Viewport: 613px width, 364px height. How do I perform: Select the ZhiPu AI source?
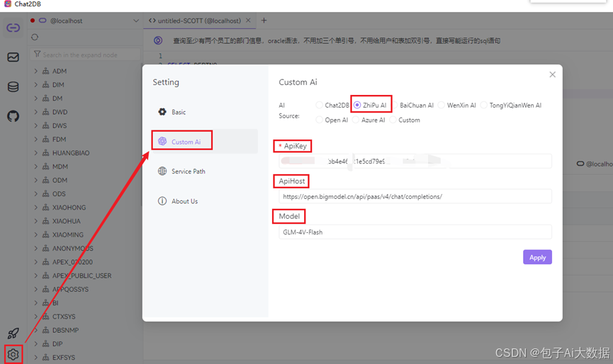click(x=357, y=105)
